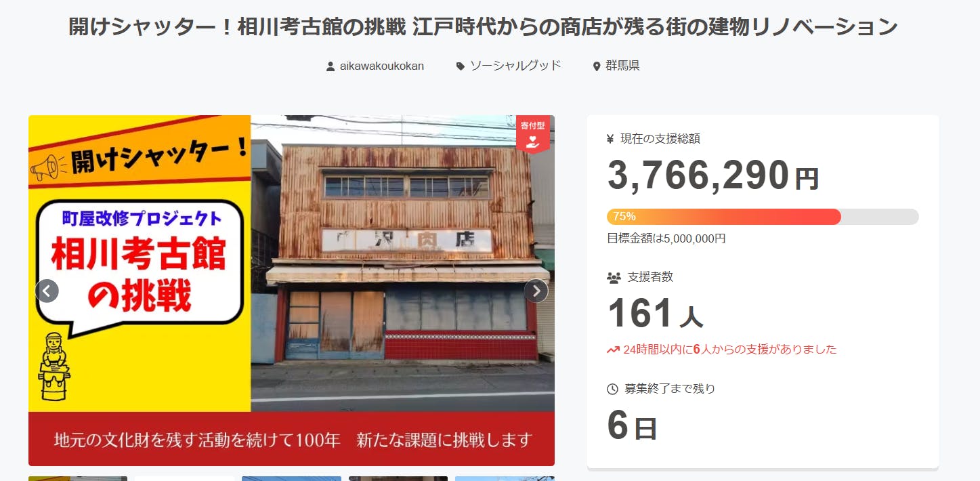Click the previous image carousel arrow

click(x=47, y=291)
